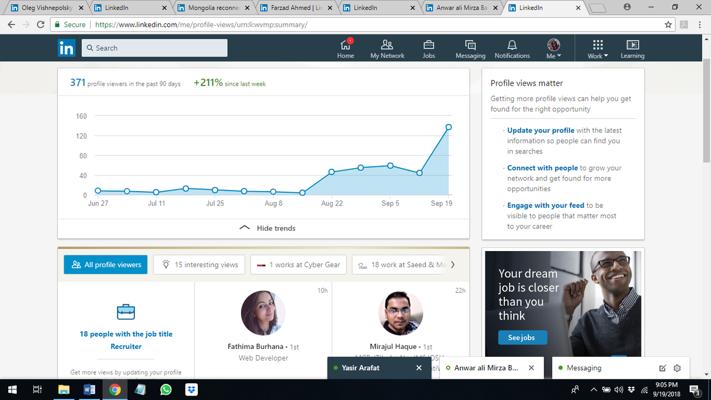The image size is (711, 400).
Task: Open Mirajul Haque's profile photo
Action: pyautogui.click(x=400, y=313)
